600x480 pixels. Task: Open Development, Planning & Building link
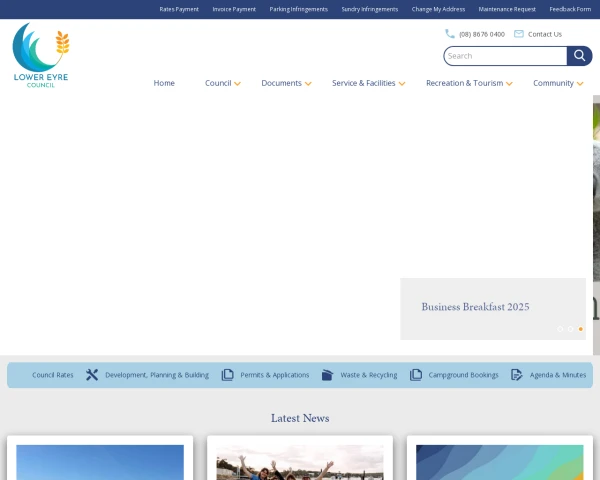(157, 375)
